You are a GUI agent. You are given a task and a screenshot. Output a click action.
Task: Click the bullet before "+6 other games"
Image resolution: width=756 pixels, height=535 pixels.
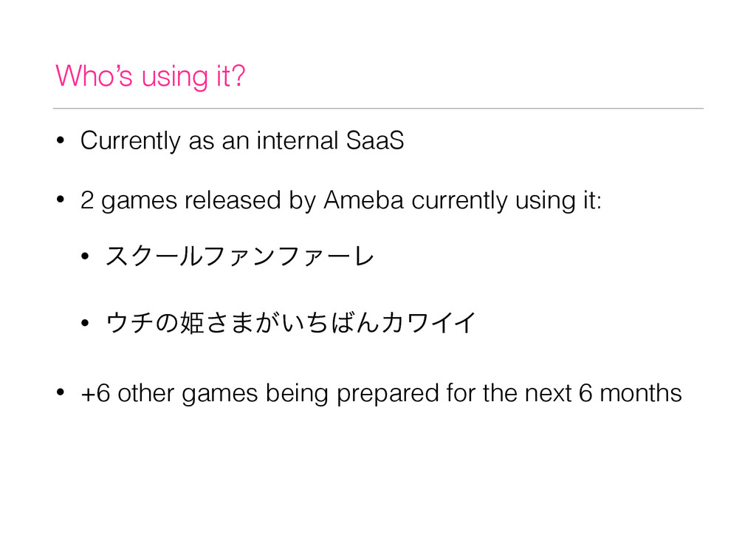pyautogui.click(x=61, y=393)
